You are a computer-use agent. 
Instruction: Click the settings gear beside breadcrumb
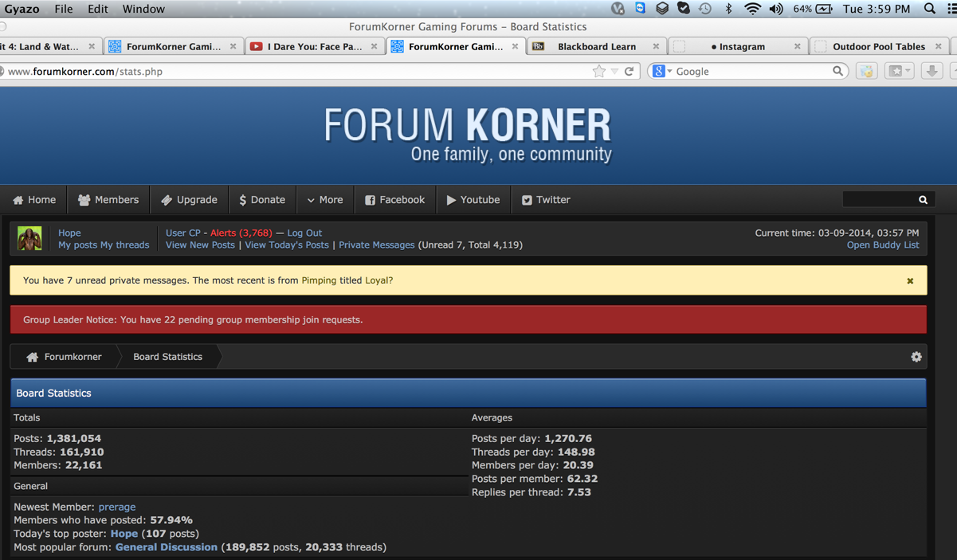pyautogui.click(x=916, y=357)
